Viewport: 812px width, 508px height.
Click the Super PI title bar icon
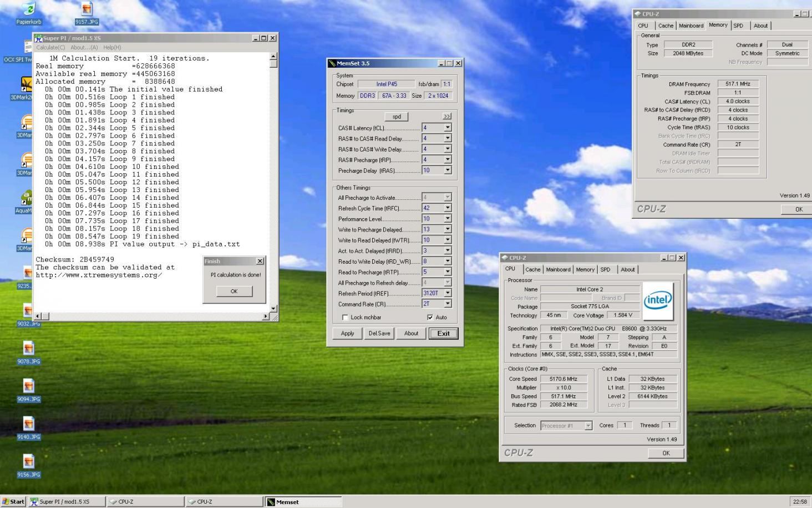(x=38, y=38)
